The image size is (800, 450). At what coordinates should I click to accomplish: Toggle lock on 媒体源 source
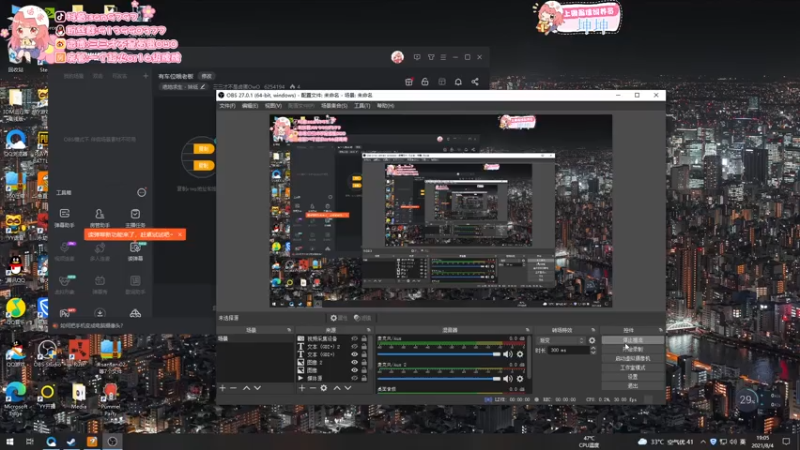[364, 378]
